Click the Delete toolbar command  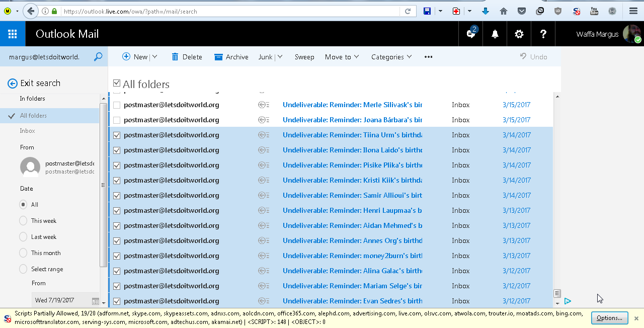[x=187, y=57]
